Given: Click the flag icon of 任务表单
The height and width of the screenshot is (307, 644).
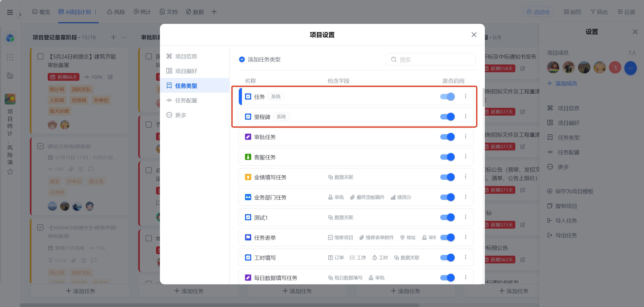Looking at the screenshot, I should pos(248,237).
